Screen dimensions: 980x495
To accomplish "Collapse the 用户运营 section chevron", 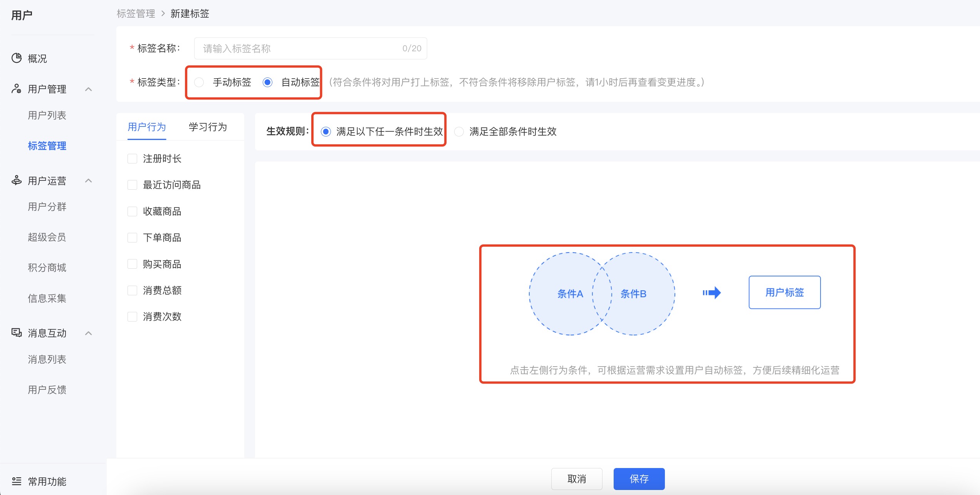I will 88,180.
